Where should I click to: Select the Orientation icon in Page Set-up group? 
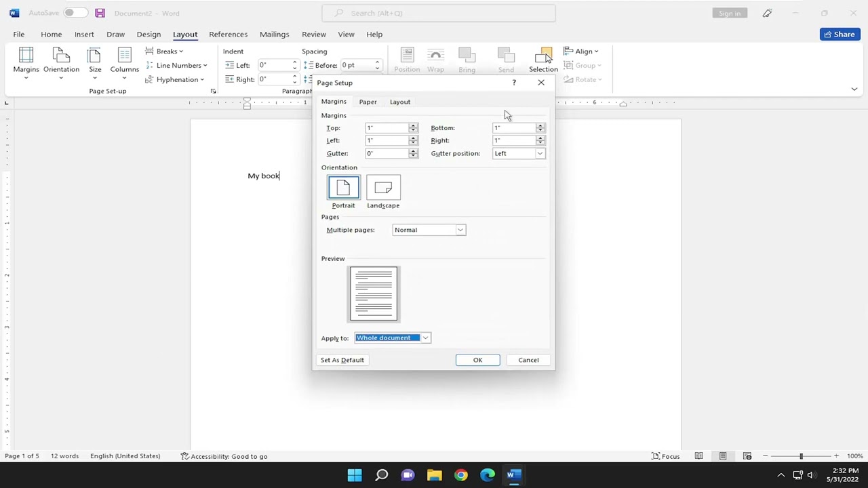point(61,61)
